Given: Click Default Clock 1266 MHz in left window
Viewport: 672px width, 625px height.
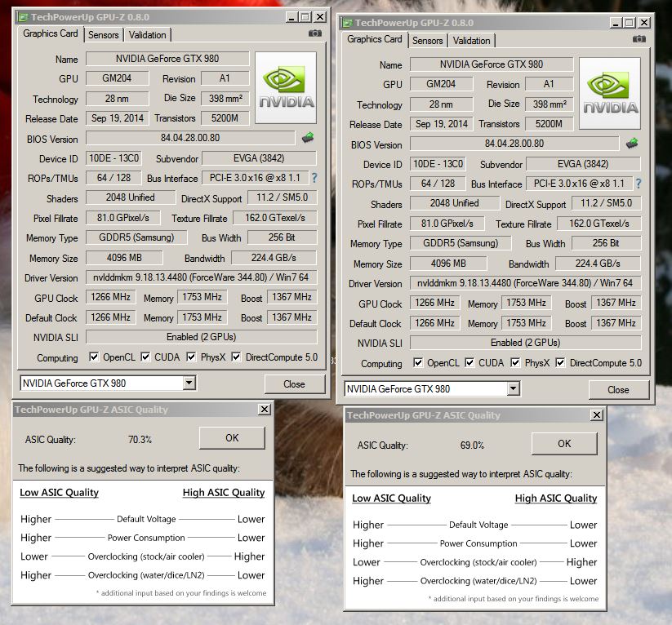Looking at the screenshot, I should click(x=110, y=317).
